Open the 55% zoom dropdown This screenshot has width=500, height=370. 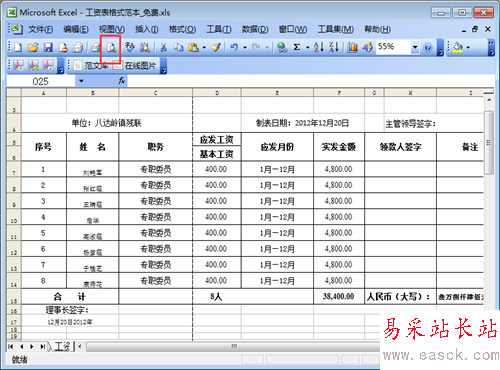(415, 47)
